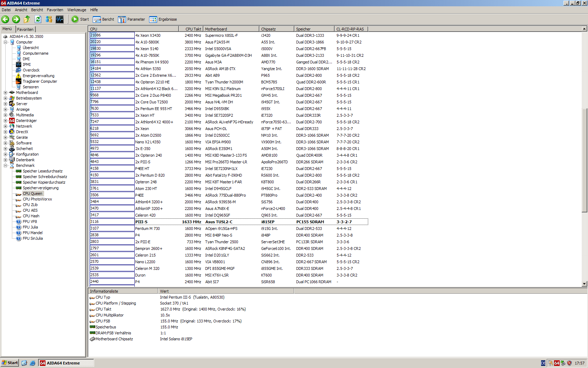Screen dimensions: 588x368
Task: Select Energieverwaltung tree item
Action: (x=38, y=76)
